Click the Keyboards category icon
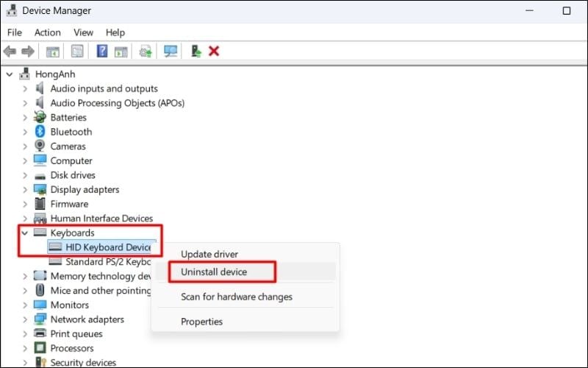 (40, 233)
